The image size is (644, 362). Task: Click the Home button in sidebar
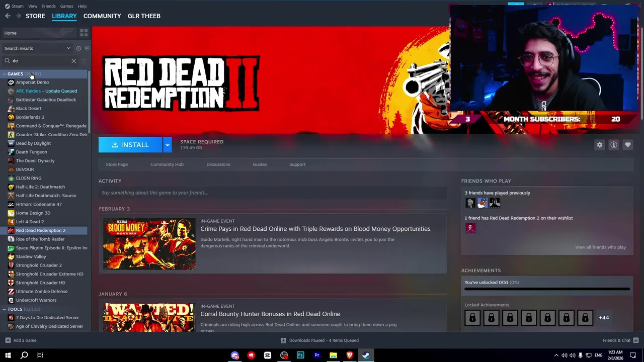[x=38, y=33]
